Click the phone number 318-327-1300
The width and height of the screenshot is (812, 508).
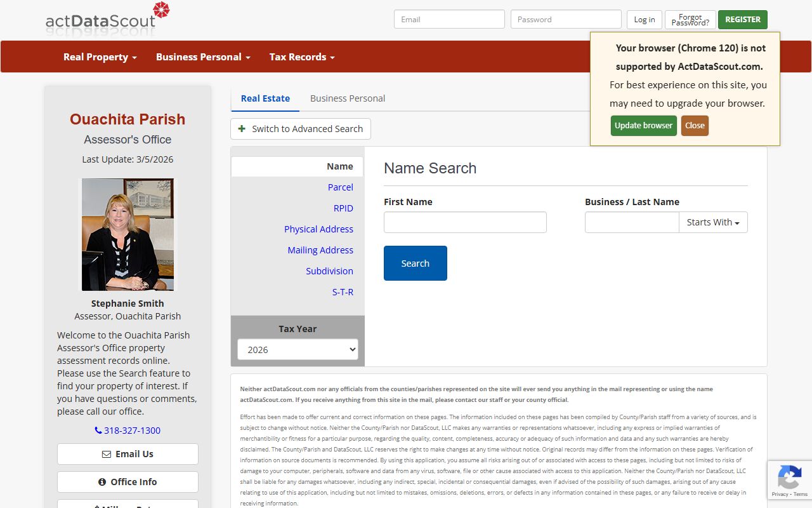[x=128, y=430]
